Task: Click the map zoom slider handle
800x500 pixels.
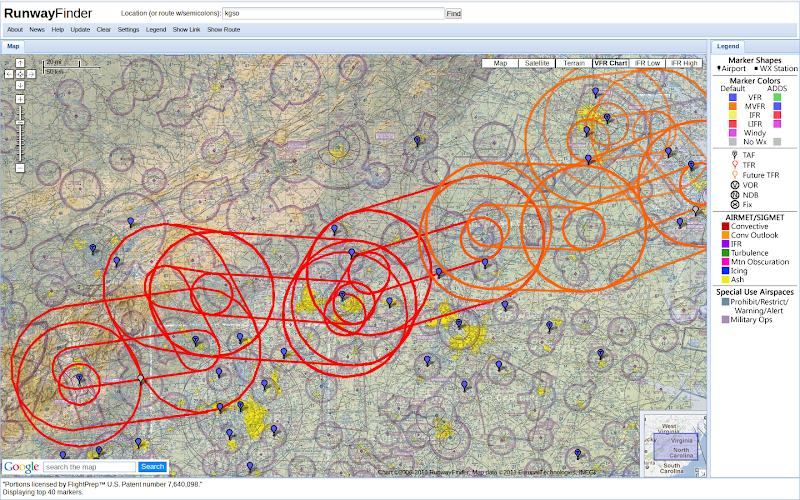Action: [x=20, y=123]
